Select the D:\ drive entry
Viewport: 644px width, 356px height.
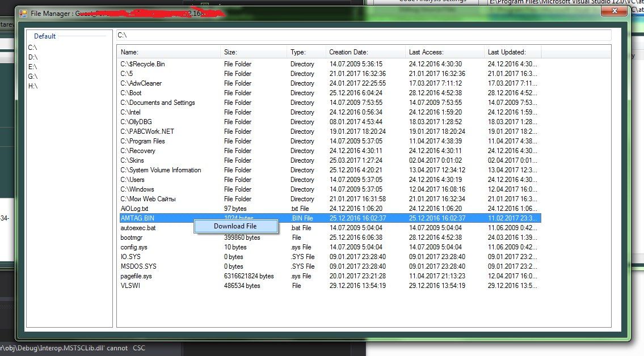click(x=33, y=57)
